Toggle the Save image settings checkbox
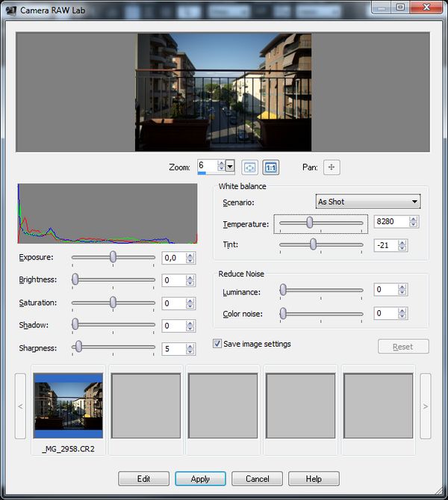 pyautogui.click(x=217, y=344)
